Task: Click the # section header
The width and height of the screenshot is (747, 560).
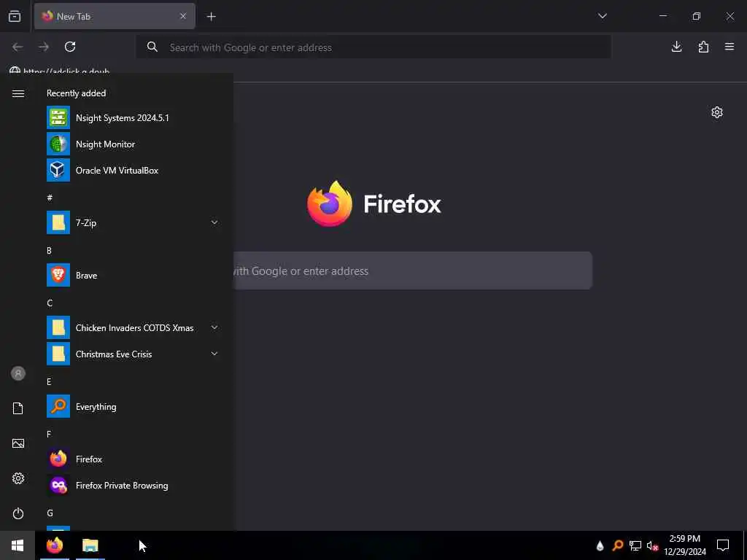Action: coord(50,198)
